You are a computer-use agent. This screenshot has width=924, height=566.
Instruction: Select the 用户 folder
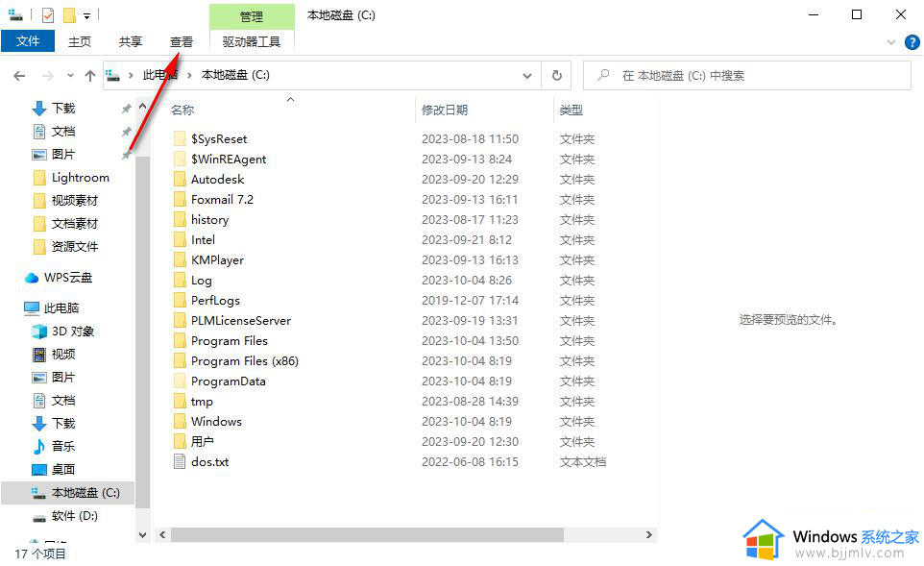point(202,442)
